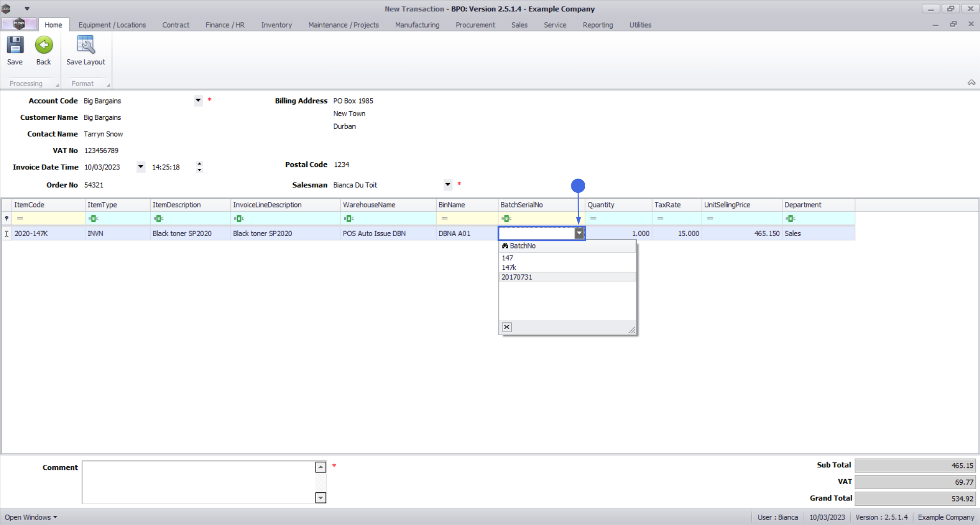This screenshot has width=980, height=525.
Task: Toggle the BatchSerialNo cell dropdown arrow
Action: coord(579,233)
